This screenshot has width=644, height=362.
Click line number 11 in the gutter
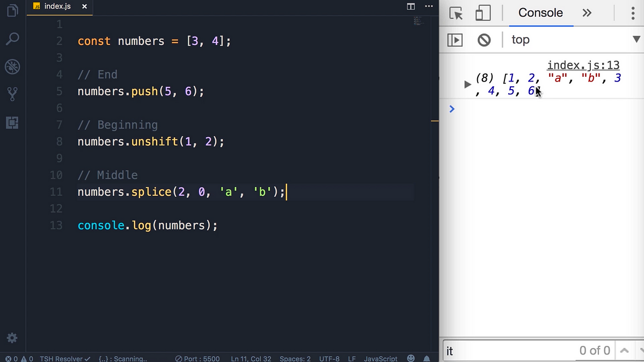click(x=56, y=191)
